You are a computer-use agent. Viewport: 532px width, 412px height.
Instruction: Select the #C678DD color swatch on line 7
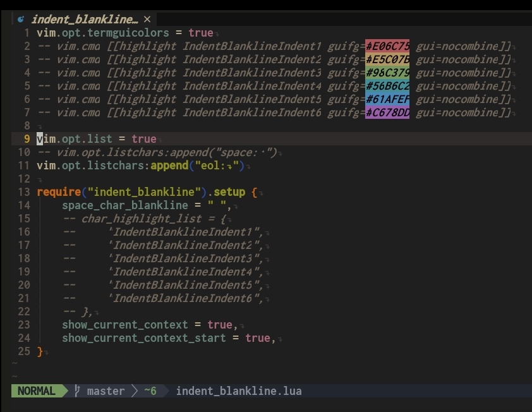pos(386,112)
